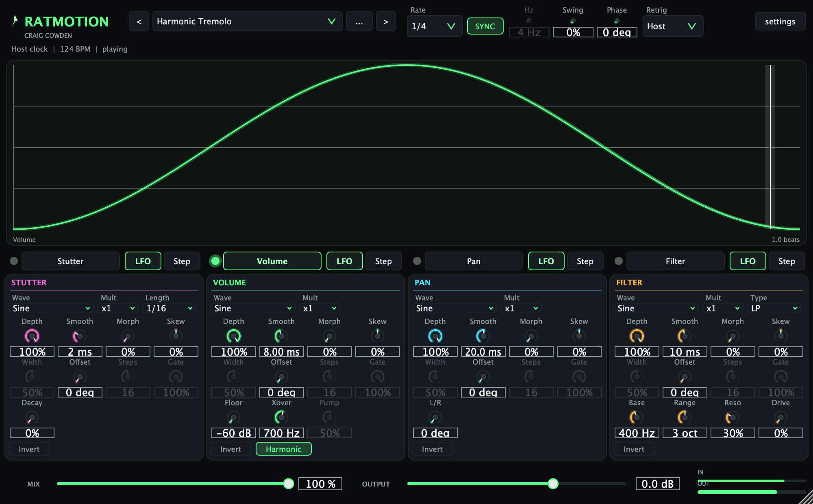This screenshot has width=813, height=504.
Task: Click the Output 0.0 dB value field
Action: (658, 484)
